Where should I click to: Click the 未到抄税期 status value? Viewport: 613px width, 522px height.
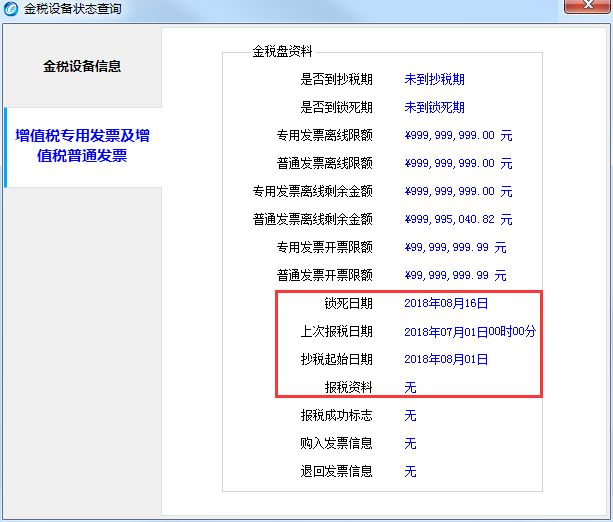point(434,79)
